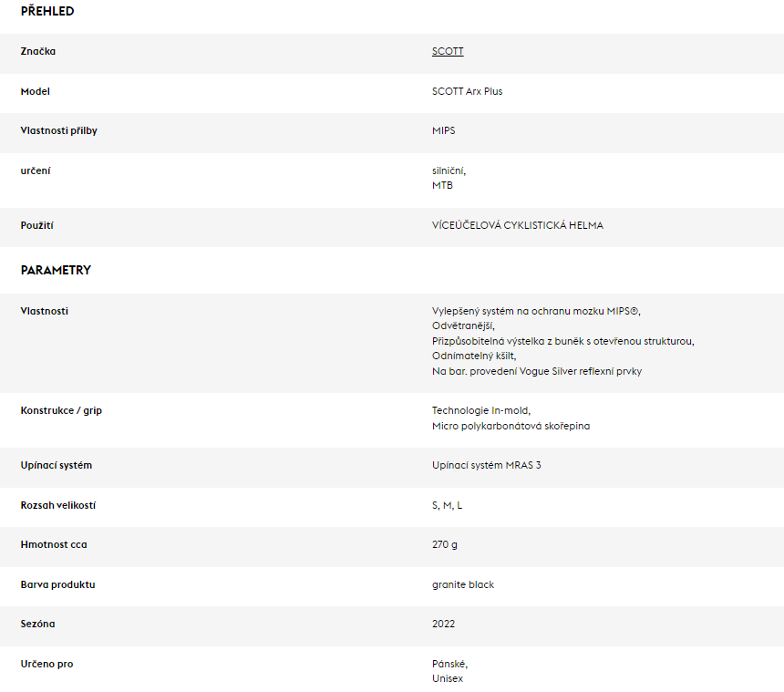This screenshot has width=784, height=692.
Task: Click the Odnímatelný kšilt feature text
Action: click(474, 356)
